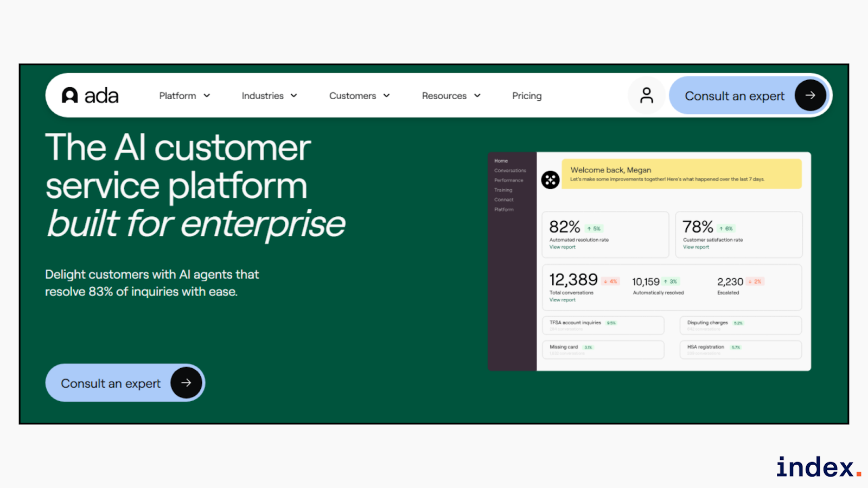This screenshot has width=868, height=488.
Task: Expand the Resources dropdown menu
Action: 451,96
